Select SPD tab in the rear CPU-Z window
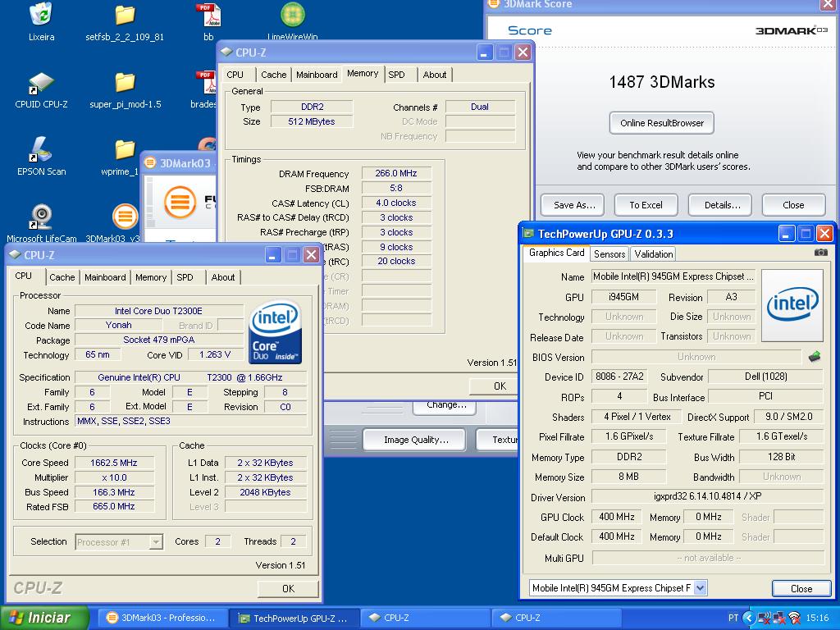 (x=396, y=75)
